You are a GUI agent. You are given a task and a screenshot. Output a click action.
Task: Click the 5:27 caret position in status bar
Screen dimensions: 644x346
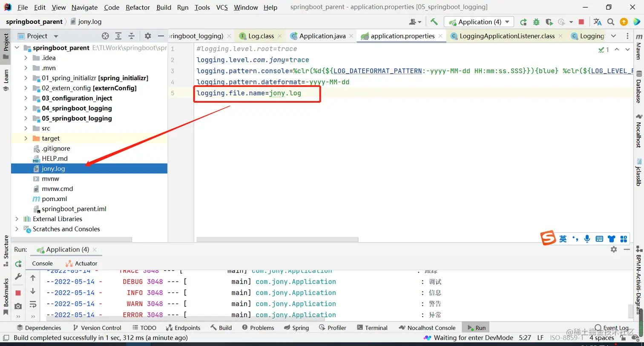525,338
